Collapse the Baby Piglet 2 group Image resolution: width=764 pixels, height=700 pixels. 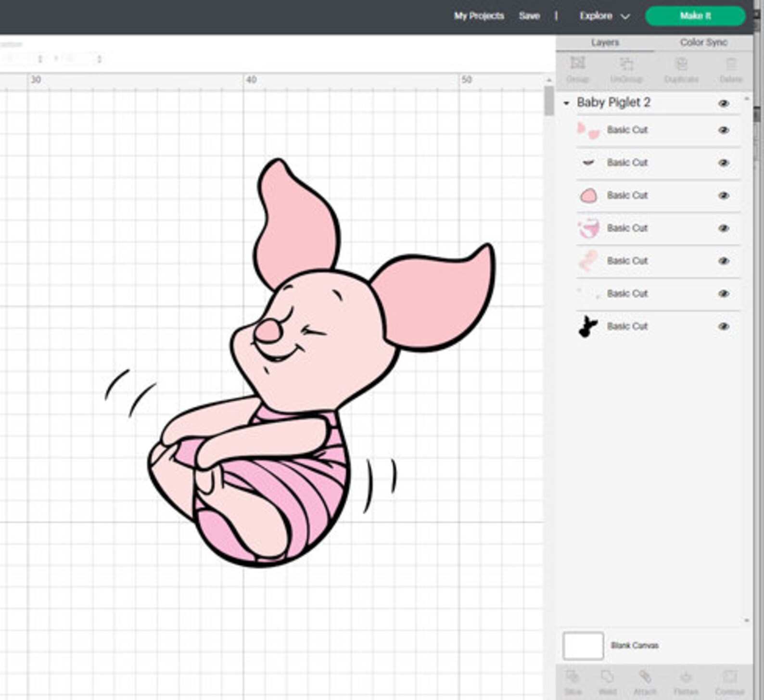[566, 103]
